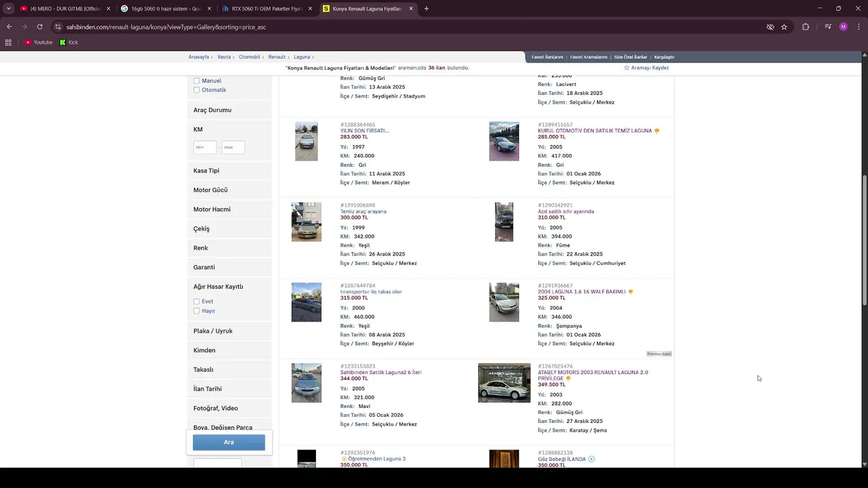The width and height of the screenshot is (868, 488).
Task: Go to Renault breadcrumb
Action: (x=277, y=57)
